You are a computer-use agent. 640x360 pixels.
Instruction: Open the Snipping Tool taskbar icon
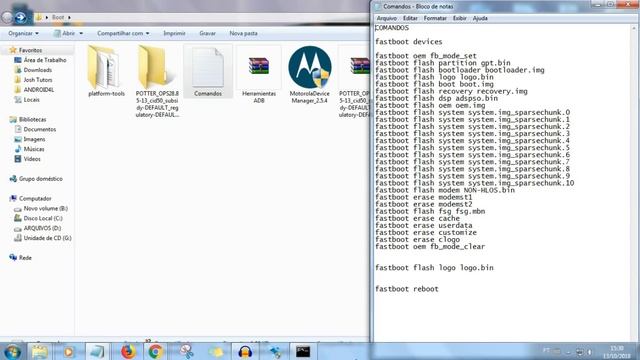[187, 352]
